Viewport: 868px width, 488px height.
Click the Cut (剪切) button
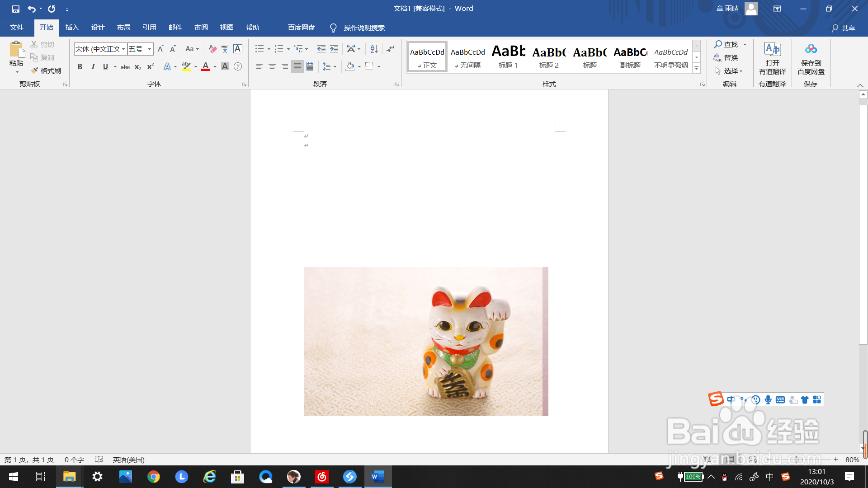click(42, 44)
